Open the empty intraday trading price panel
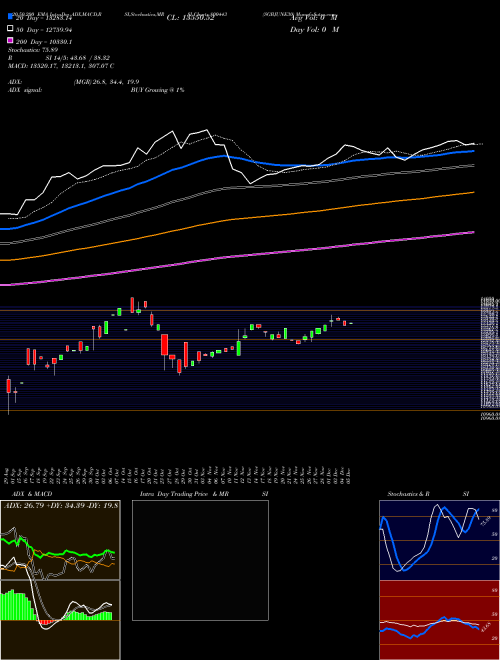This screenshot has height=660, width=500. pos(200,560)
